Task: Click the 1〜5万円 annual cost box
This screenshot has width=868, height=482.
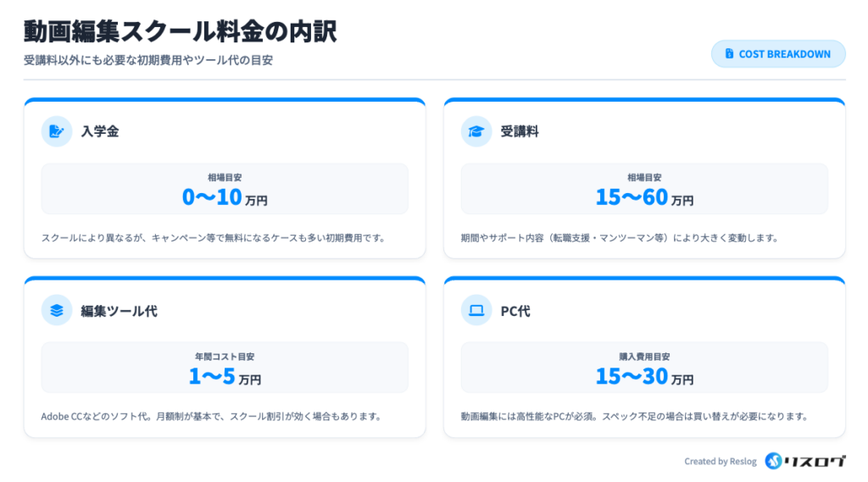Action: [225, 368]
